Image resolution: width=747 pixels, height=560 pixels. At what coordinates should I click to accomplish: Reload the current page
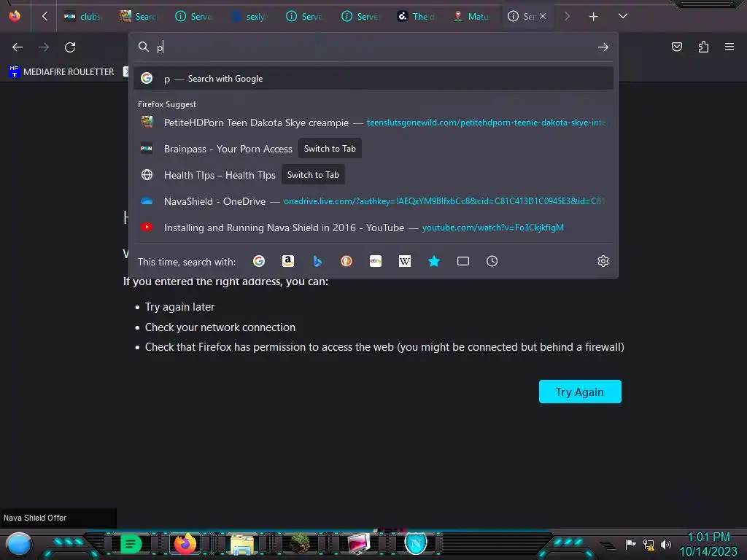(x=70, y=47)
